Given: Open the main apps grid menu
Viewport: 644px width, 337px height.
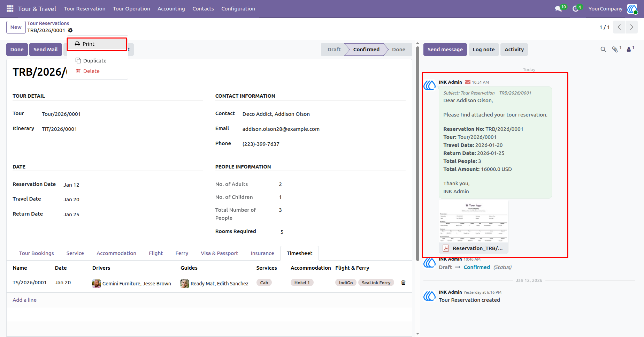Looking at the screenshot, I should 10,9.
